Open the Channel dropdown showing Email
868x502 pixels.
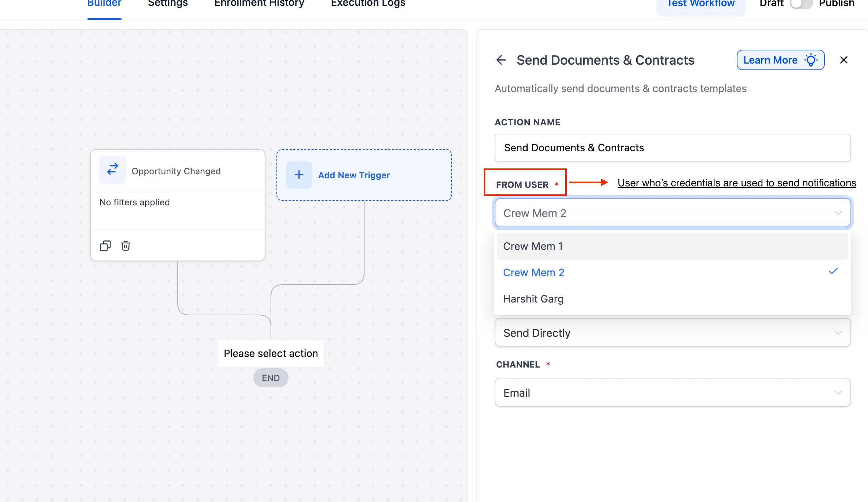pyautogui.click(x=673, y=392)
